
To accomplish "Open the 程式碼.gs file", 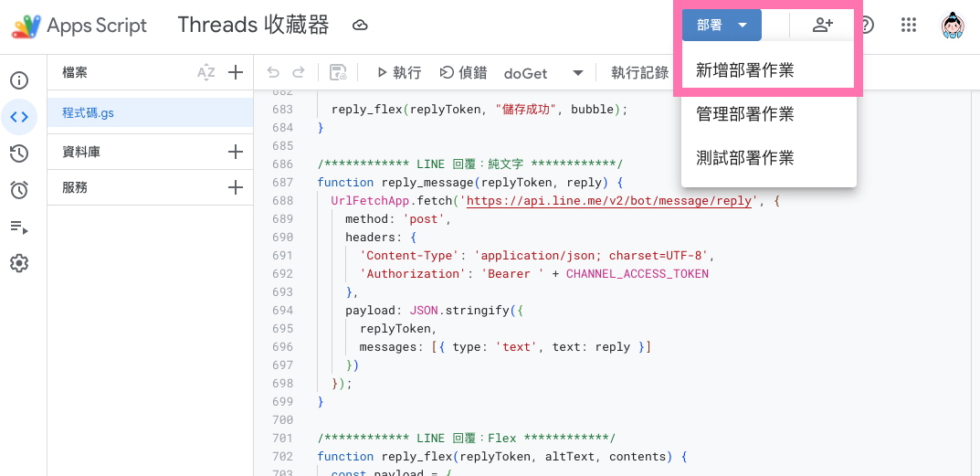I will 89,113.
